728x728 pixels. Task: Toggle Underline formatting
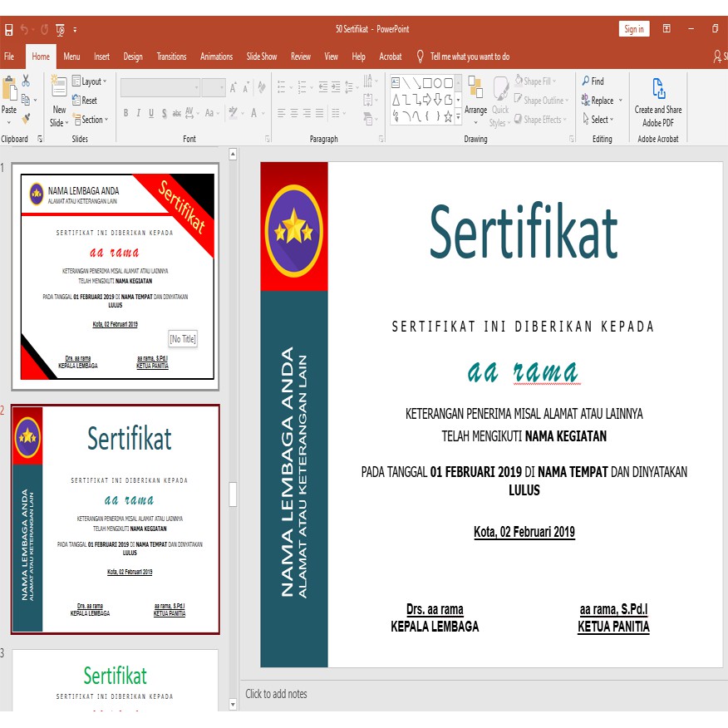(x=151, y=113)
